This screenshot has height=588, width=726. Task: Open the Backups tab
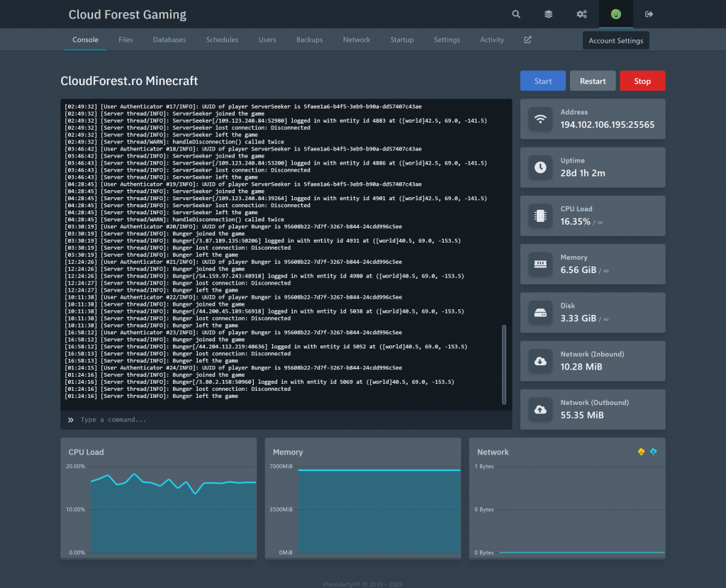(309, 40)
